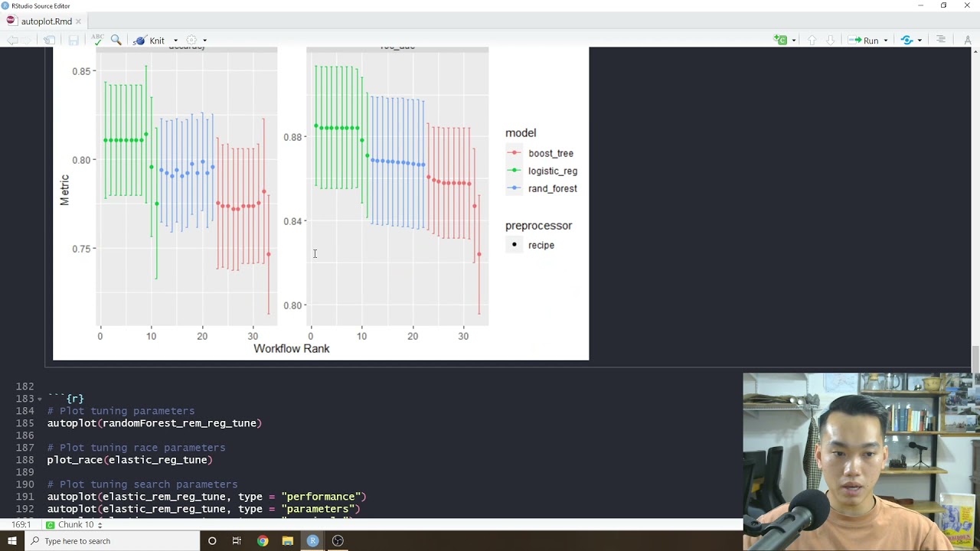Jump to the previous chunk
The height and width of the screenshot is (551, 980).
[x=812, y=40]
